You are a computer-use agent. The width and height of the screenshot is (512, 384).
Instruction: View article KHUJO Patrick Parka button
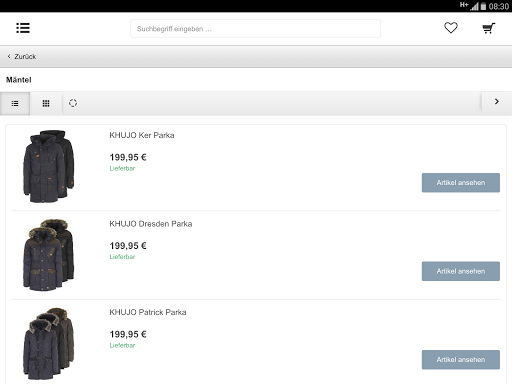[461, 360]
